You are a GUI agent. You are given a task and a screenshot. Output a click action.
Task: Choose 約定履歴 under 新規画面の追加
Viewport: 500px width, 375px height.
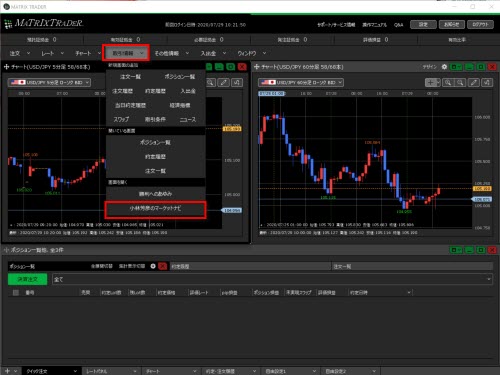point(155,91)
